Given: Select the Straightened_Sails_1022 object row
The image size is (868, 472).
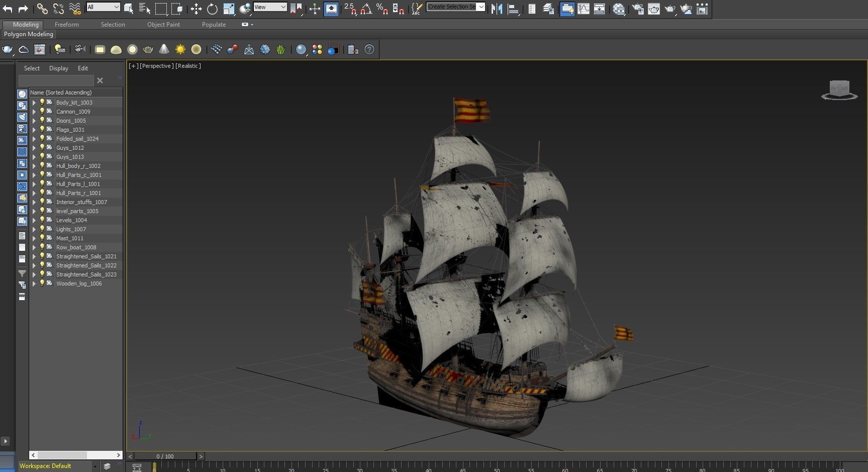Looking at the screenshot, I should 76,265.
